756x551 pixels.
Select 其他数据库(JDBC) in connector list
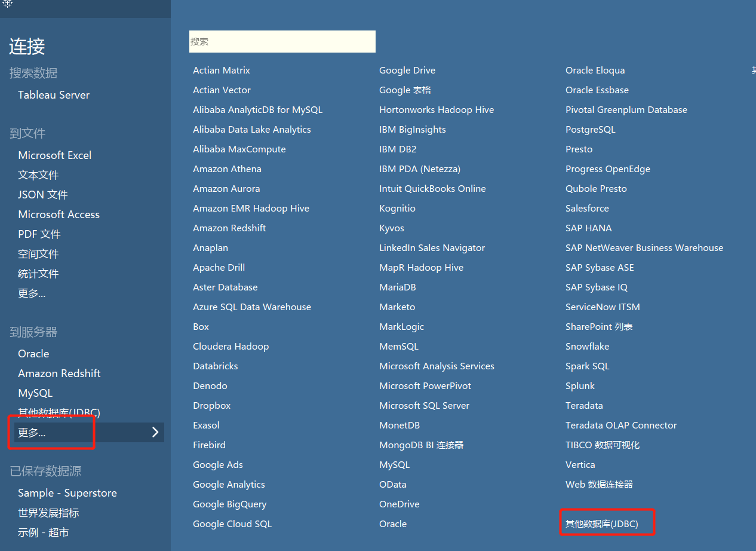pos(601,524)
